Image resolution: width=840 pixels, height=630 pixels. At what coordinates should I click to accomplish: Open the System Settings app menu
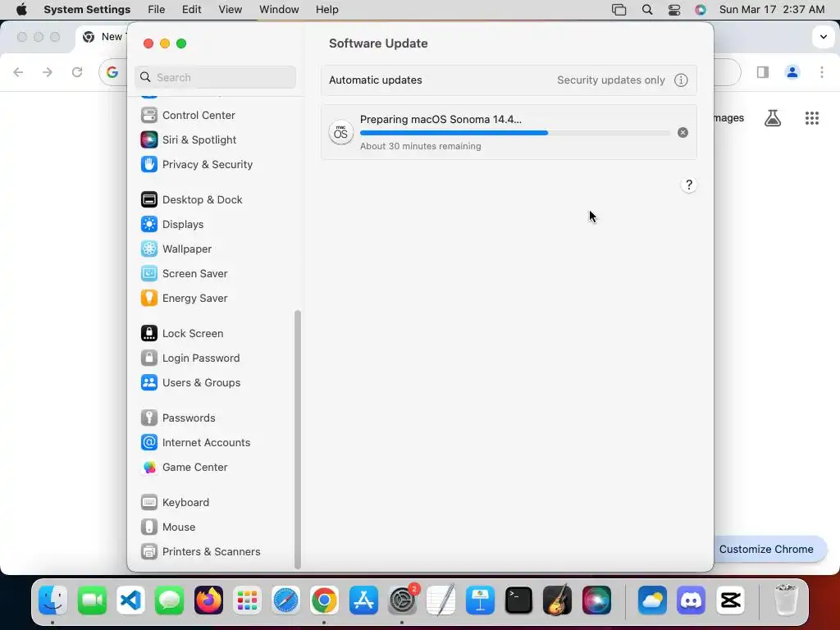[x=87, y=10]
